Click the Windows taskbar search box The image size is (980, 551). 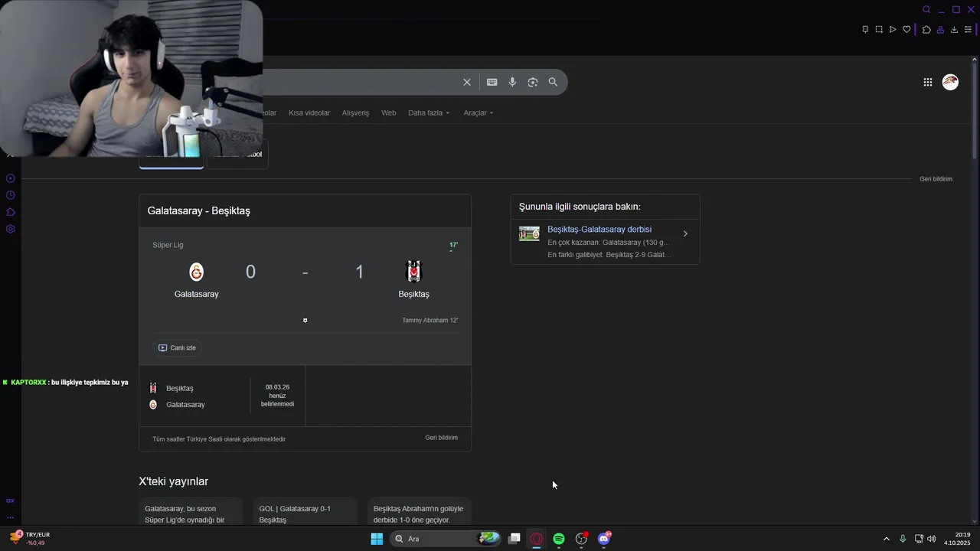click(446, 539)
